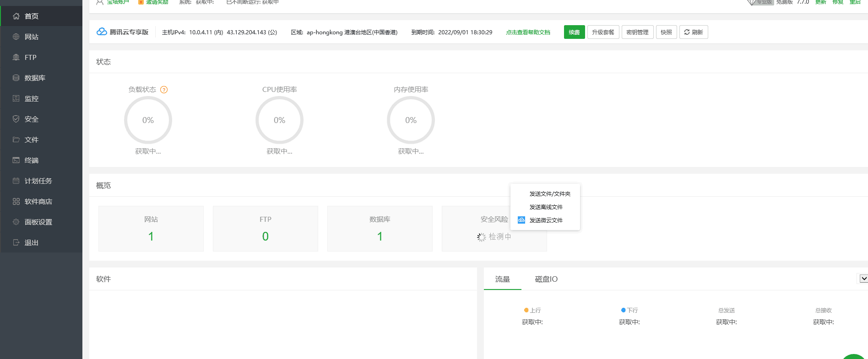Expand the dropdown arrow beside the traffic panel
This screenshot has height=359, width=868.
(x=863, y=279)
